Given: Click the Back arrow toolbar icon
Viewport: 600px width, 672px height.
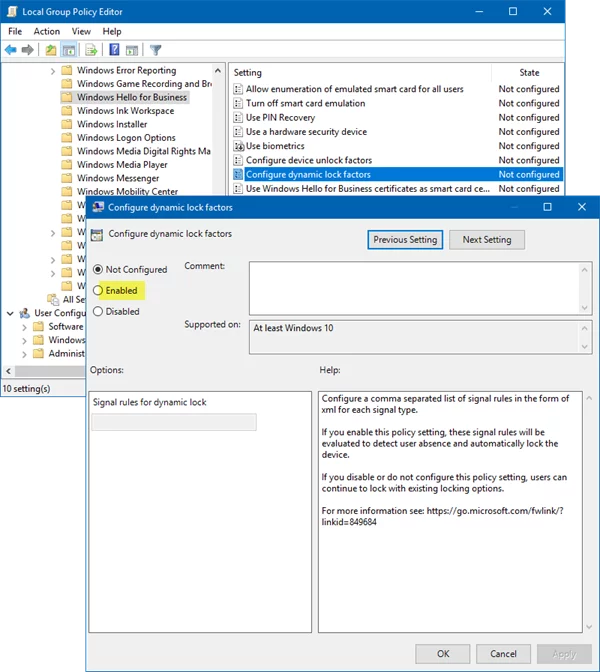Looking at the screenshot, I should [11, 50].
